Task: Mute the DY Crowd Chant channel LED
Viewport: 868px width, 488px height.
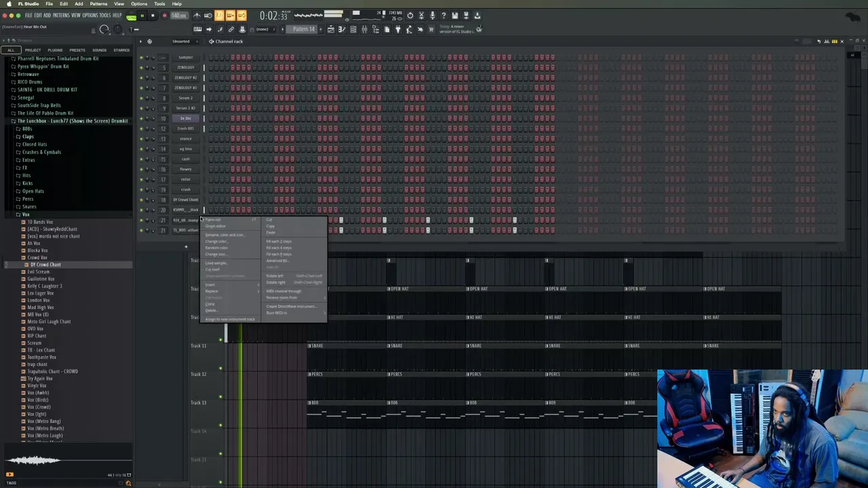Action: (x=142, y=200)
